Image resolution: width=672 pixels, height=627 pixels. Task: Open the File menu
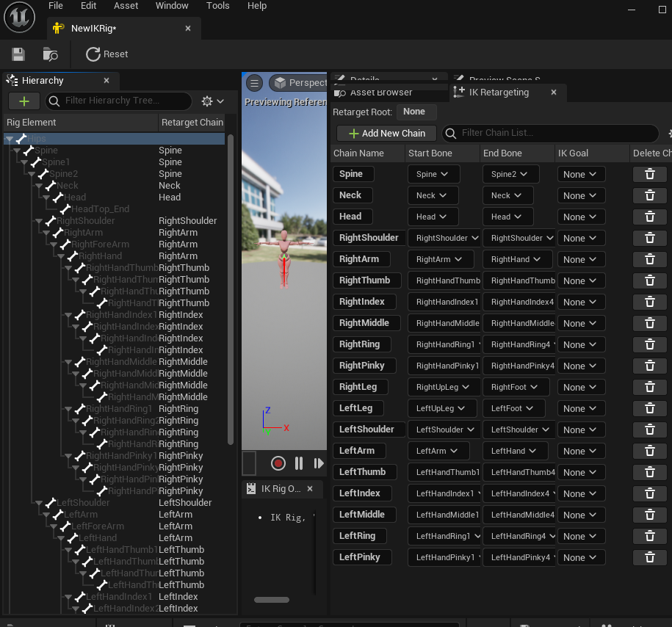coord(56,6)
